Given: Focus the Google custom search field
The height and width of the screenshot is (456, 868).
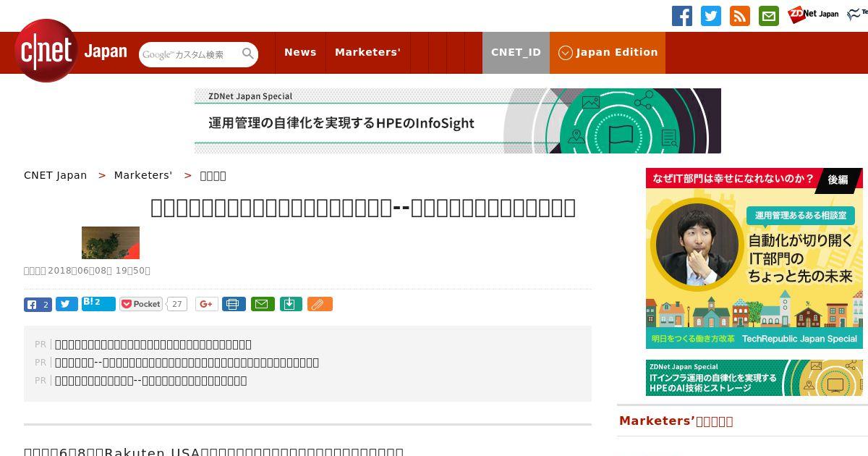Looking at the screenshot, I should 190,54.
